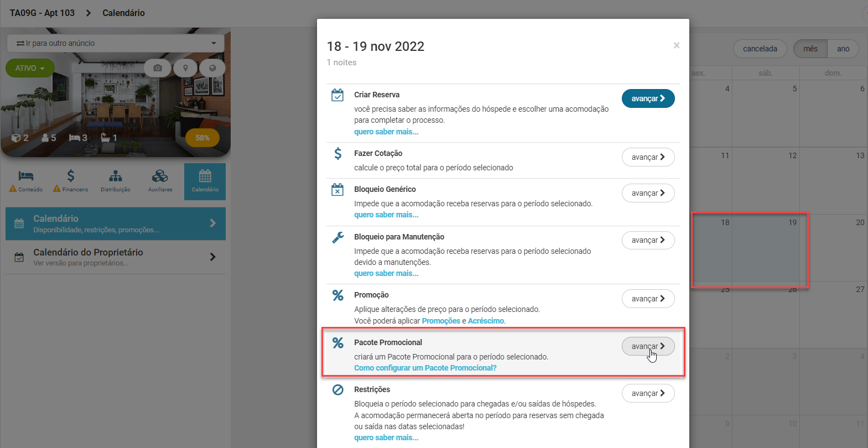This screenshot has height=448, width=868.
Task: Click the globe icon on listing image
Action: click(x=212, y=68)
